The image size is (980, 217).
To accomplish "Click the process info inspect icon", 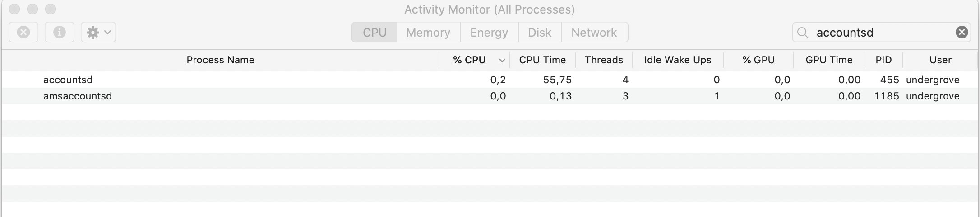I will [x=60, y=33].
